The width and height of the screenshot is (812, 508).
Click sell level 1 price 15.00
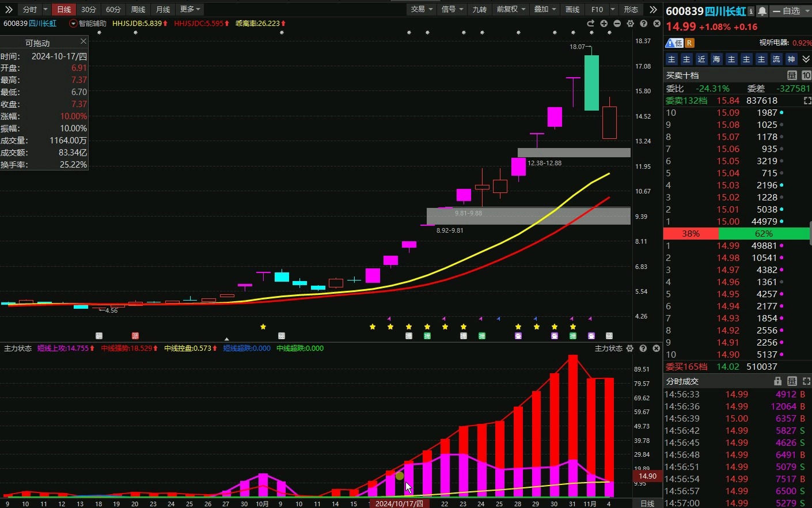(x=728, y=221)
